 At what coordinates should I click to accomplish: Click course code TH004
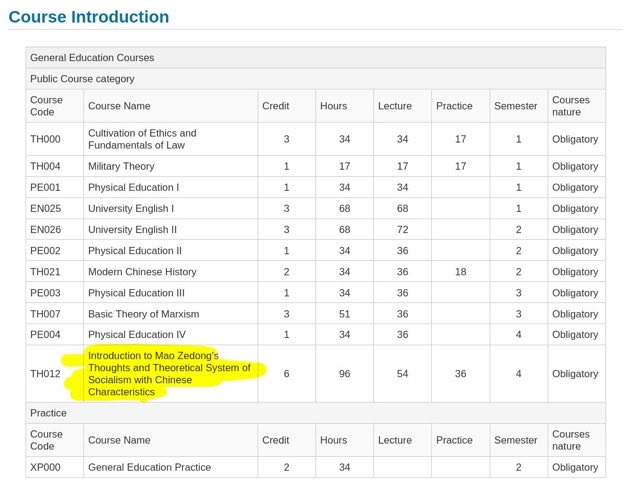(x=45, y=166)
